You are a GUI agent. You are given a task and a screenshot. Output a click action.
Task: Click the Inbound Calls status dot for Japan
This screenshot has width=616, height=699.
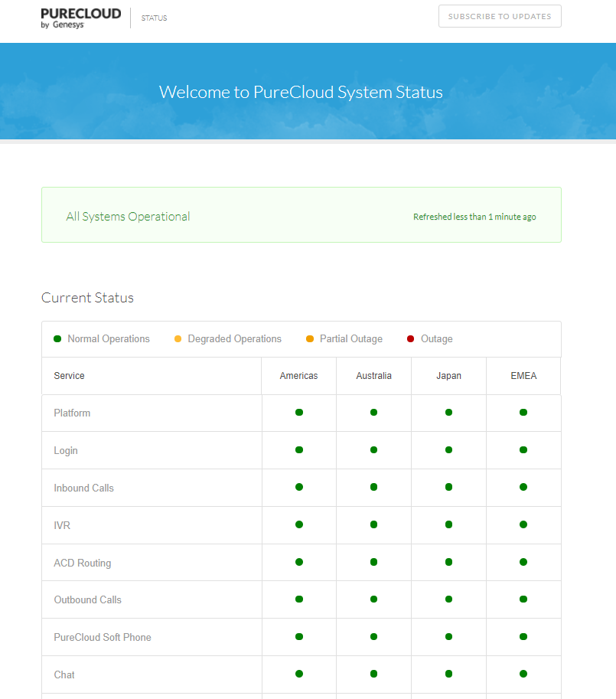448,487
